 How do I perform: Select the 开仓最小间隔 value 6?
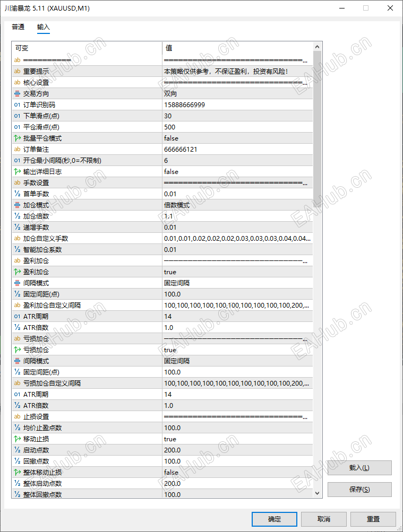(x=166, y=161)
